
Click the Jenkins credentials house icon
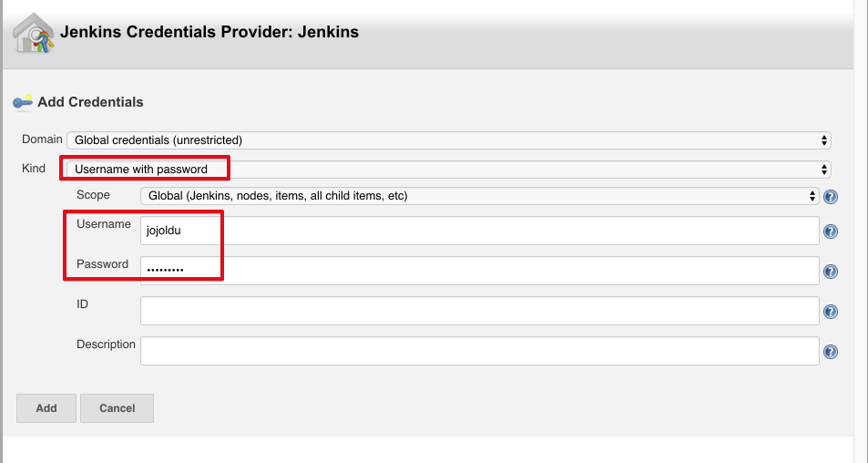pyautogui.click(x=34, y=33)
